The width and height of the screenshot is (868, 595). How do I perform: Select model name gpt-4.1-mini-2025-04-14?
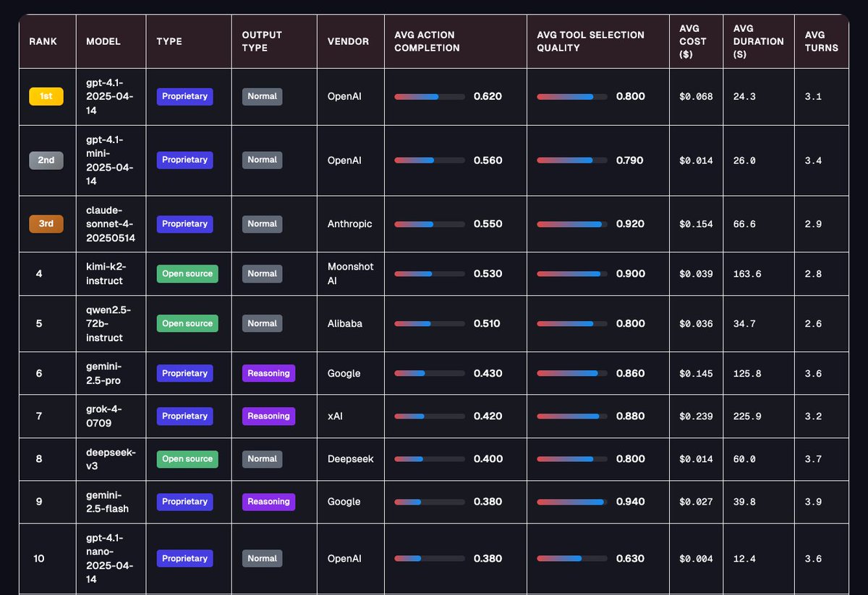110,160
